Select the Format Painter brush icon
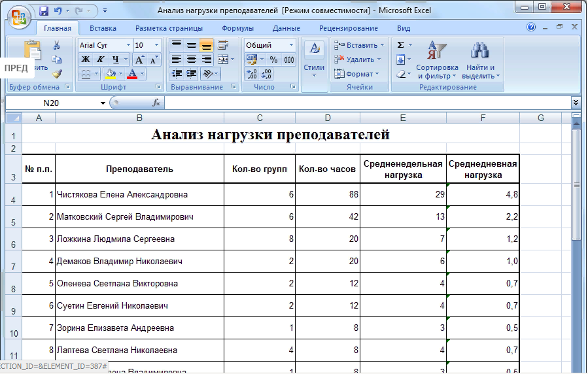 [x=56, y=74]
